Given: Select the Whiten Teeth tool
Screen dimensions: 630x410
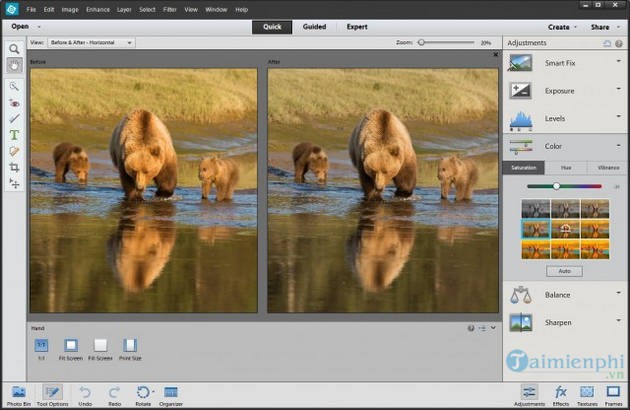Looking at the screenshot, I should pyautogui.click(x=14, y=119).
